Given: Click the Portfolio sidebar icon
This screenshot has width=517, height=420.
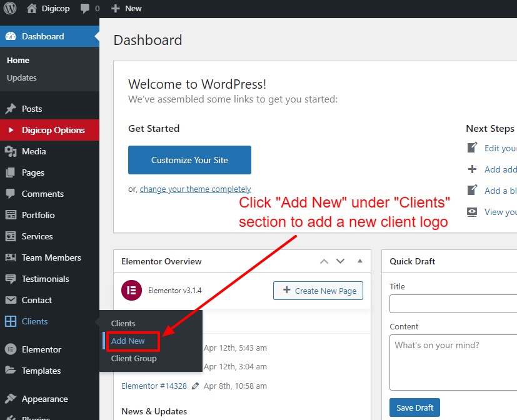Looking at the screenshot, I should tap(11, 215).
